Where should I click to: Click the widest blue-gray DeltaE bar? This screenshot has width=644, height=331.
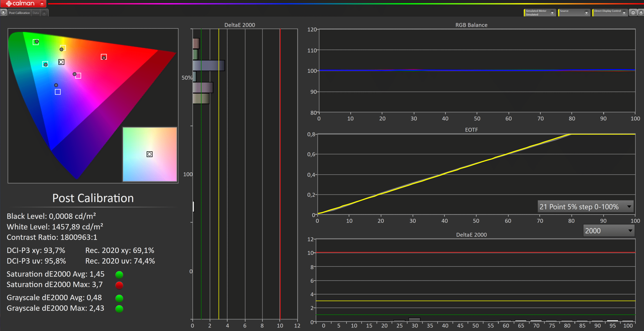209,65
